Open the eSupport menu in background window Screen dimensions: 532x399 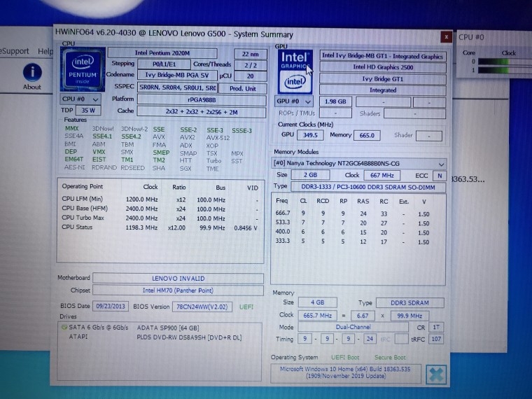click(14, 51)
